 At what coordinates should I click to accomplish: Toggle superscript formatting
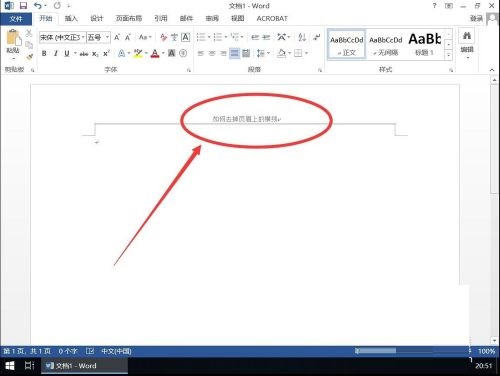click(106, 53)
